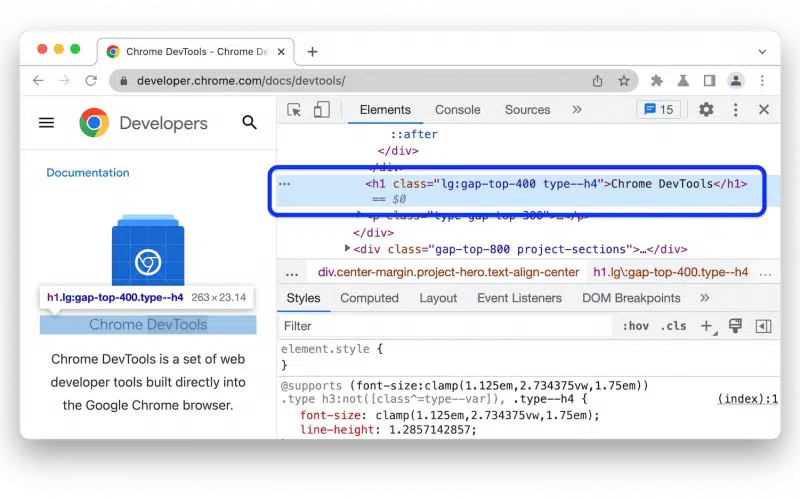This screenshot has width=800, height=500.
Task: Toggle the .cls class editor
Action: (x=673, y=326)
